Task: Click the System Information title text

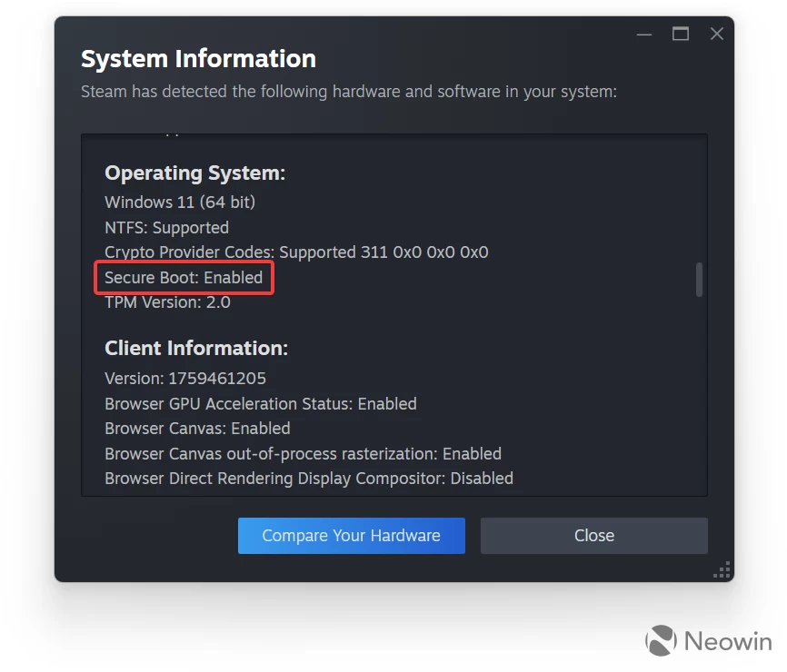Action: [198, 59]
